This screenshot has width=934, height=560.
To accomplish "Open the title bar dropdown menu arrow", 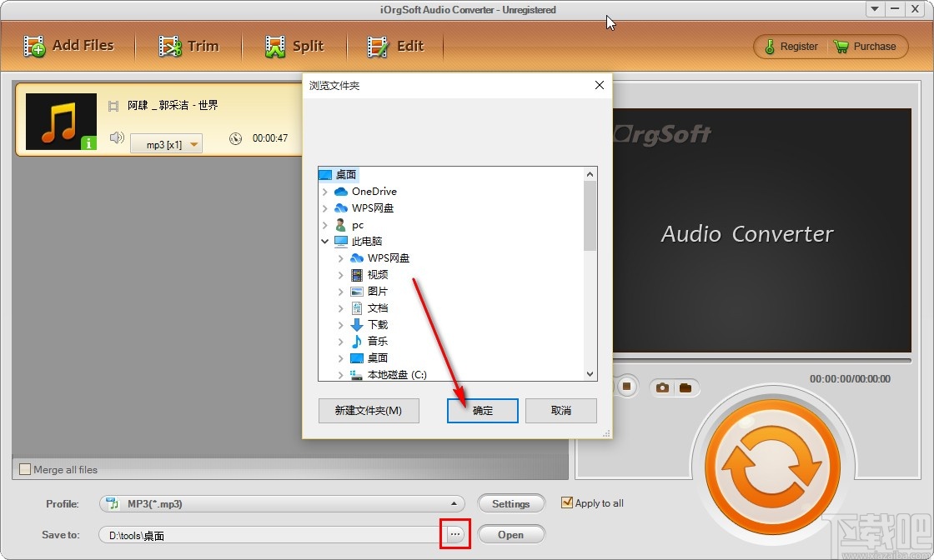I will point(875,9).
